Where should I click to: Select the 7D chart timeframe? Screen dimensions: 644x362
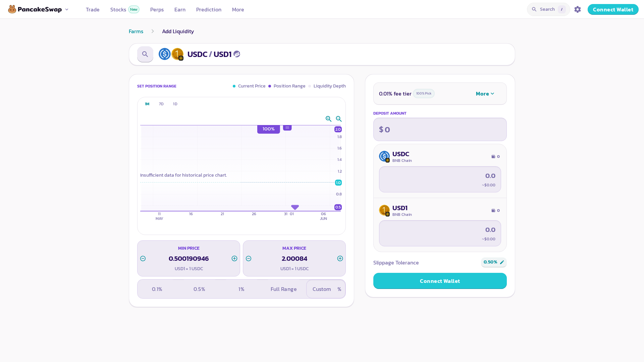(161, 104)
